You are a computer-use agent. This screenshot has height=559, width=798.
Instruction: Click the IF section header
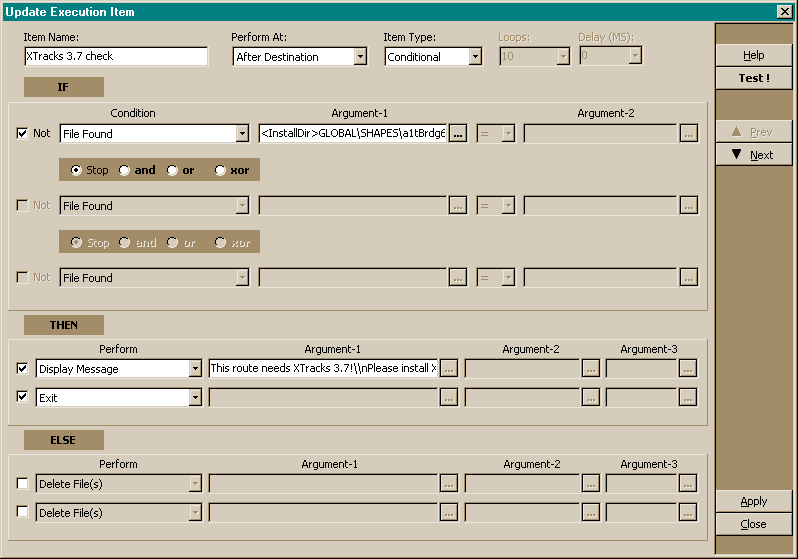64,87
